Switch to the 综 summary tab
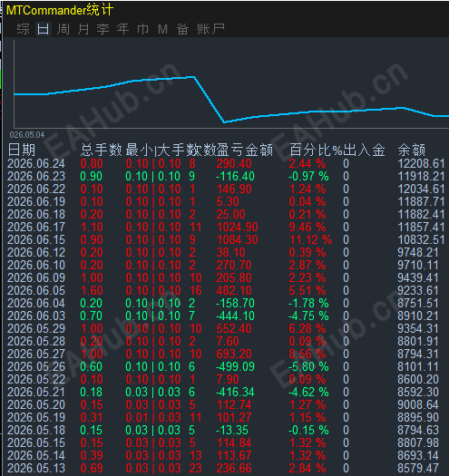This screenshot has height=476, width=449. (23, 29)
